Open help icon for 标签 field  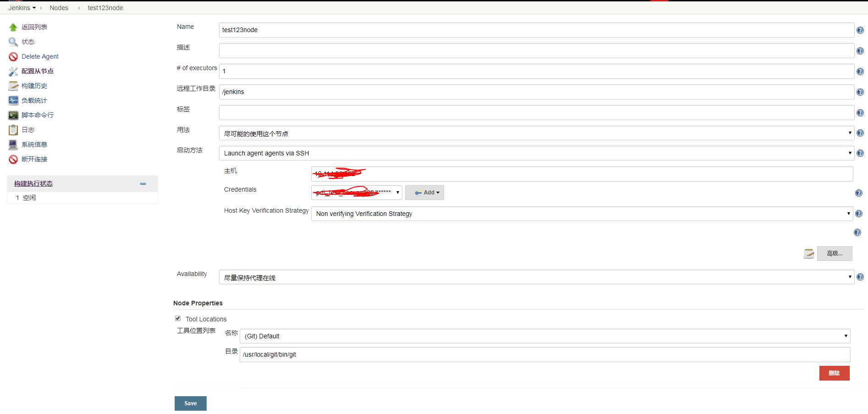click(x=860, y=113)
